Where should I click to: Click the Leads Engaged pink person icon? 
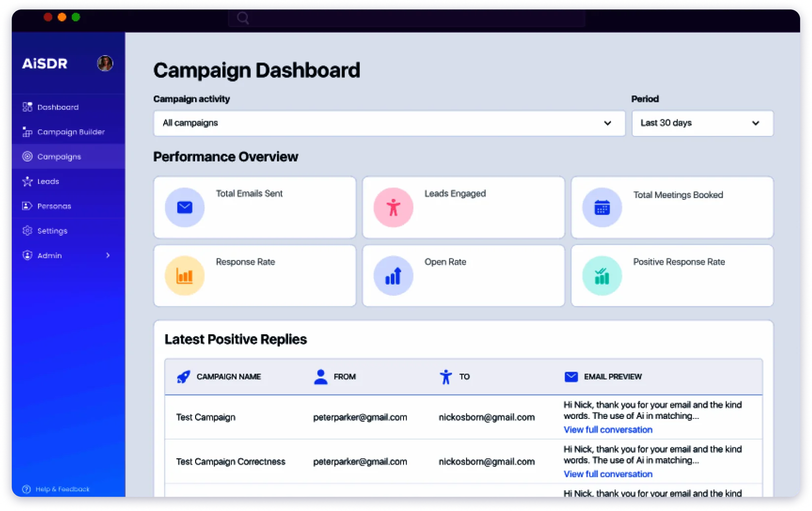393,207
